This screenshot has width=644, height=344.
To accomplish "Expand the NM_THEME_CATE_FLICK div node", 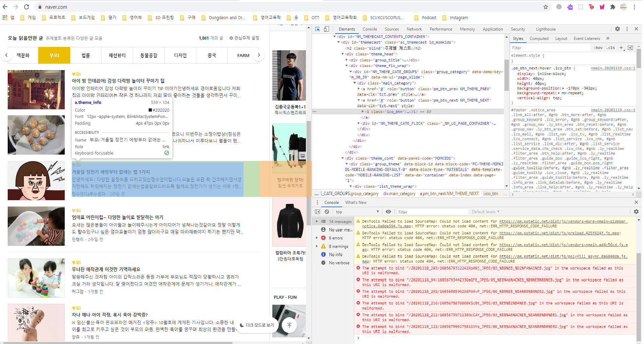I will (359, 123).
